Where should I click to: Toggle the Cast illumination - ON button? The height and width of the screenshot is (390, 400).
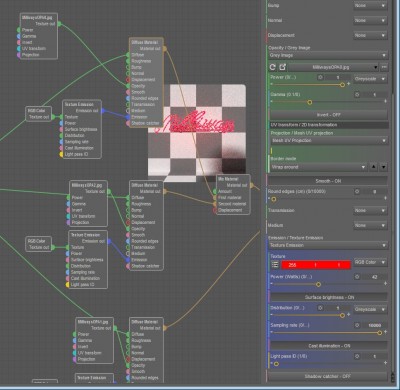[x=329, y=346]
